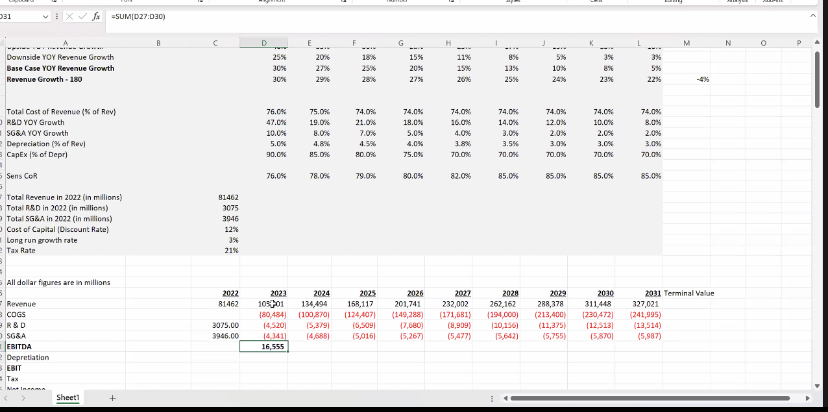Open the Name Box dropdown arrow

point(45,16)
